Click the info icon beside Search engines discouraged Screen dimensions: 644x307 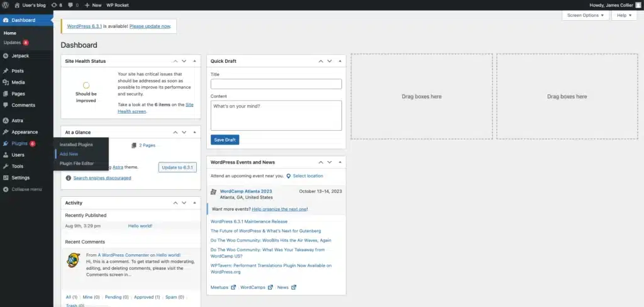[x=68, y=178]
